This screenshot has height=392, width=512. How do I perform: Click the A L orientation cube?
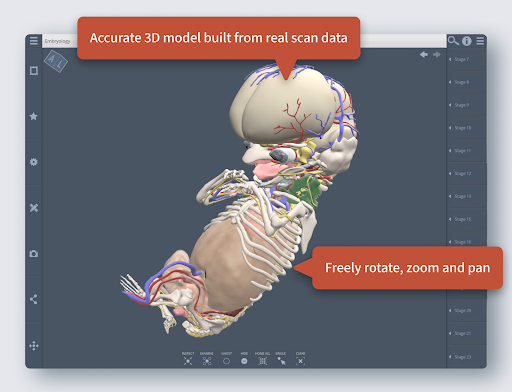[56, 61]
